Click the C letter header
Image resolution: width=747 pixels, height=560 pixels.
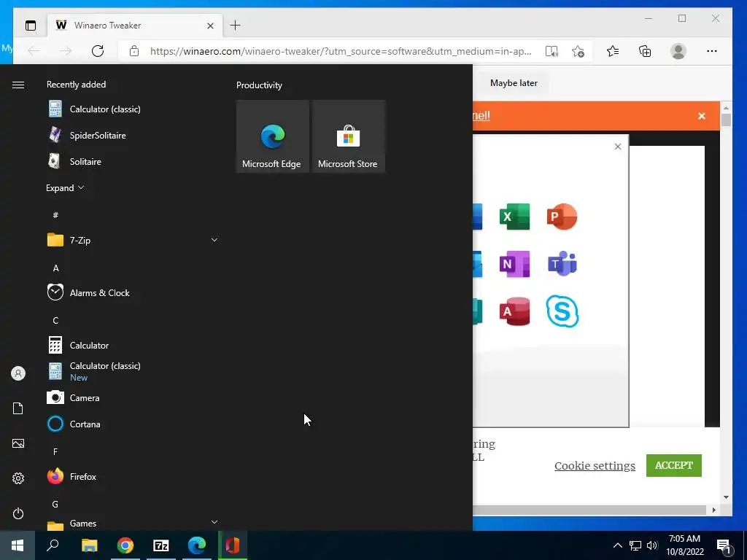(x=55, y=321)
